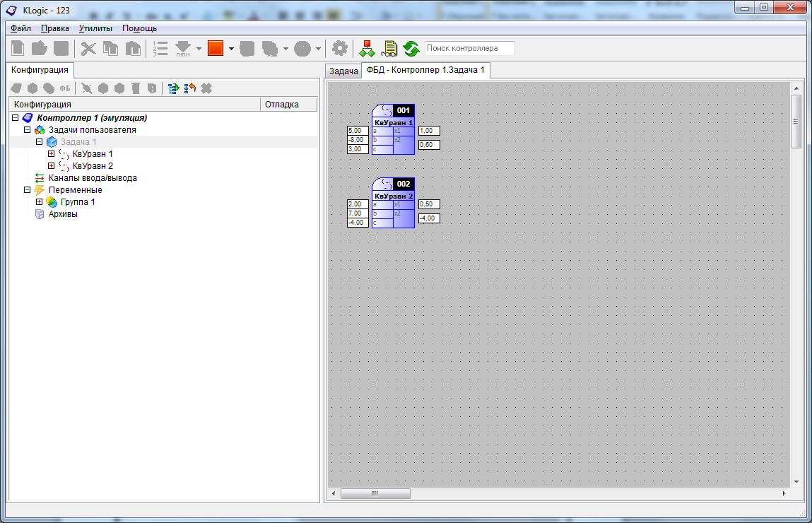
Task: Switch to the Задача tab
Action: (344, 71)
